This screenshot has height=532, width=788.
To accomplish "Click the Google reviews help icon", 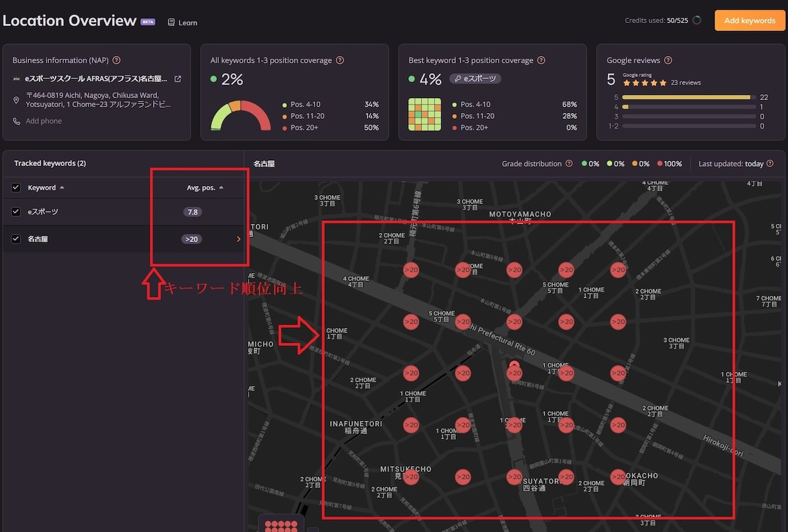I will [x=668, y=60].
